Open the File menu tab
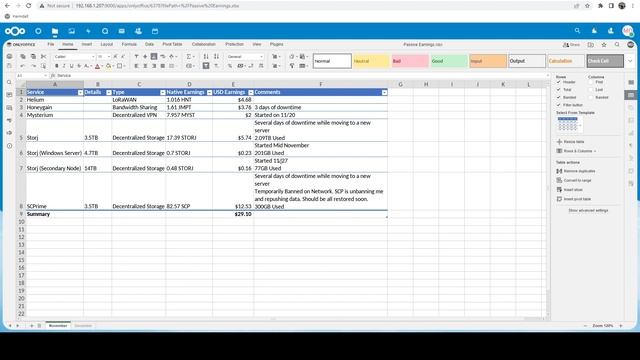Viewport: 640px width, 360px height. pyautogui.click(x=51, y=44)
